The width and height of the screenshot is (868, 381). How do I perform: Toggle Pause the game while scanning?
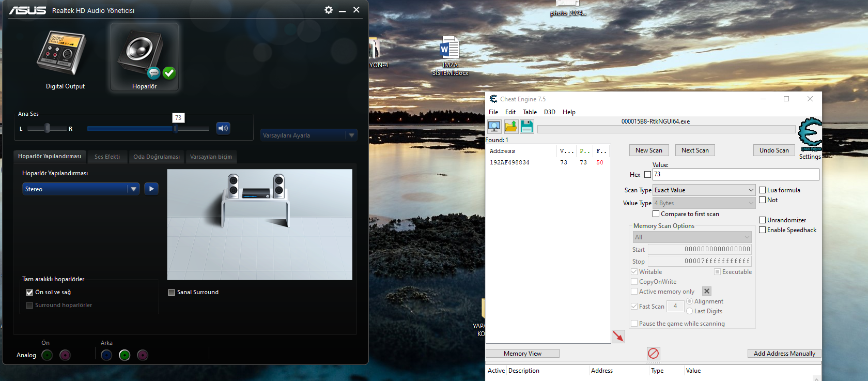tap(634, 324)
